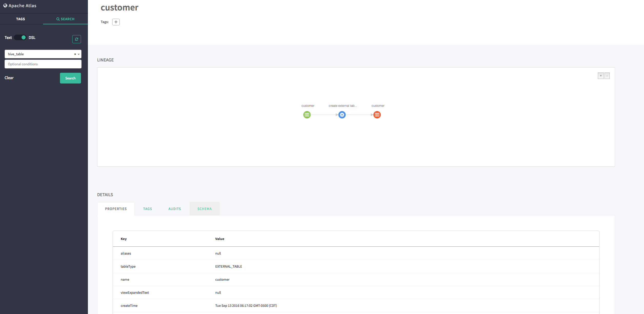Image resolution: width=644 pixels, height=314 pixels.
Task: Clear the hive_table selection with the x
Action: [x=75, y=54]
